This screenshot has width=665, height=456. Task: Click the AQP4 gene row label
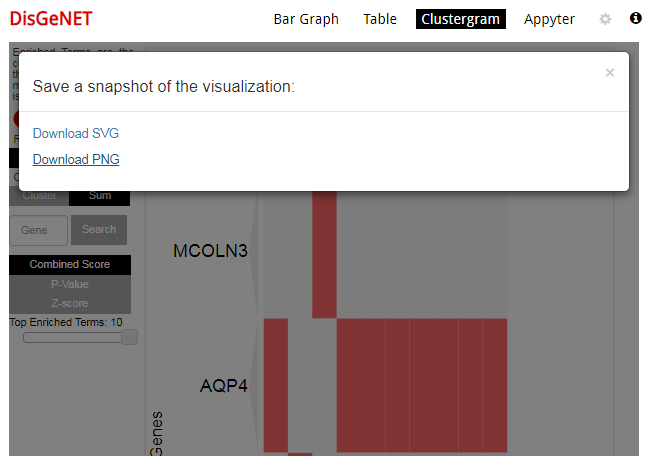[223, 385]
